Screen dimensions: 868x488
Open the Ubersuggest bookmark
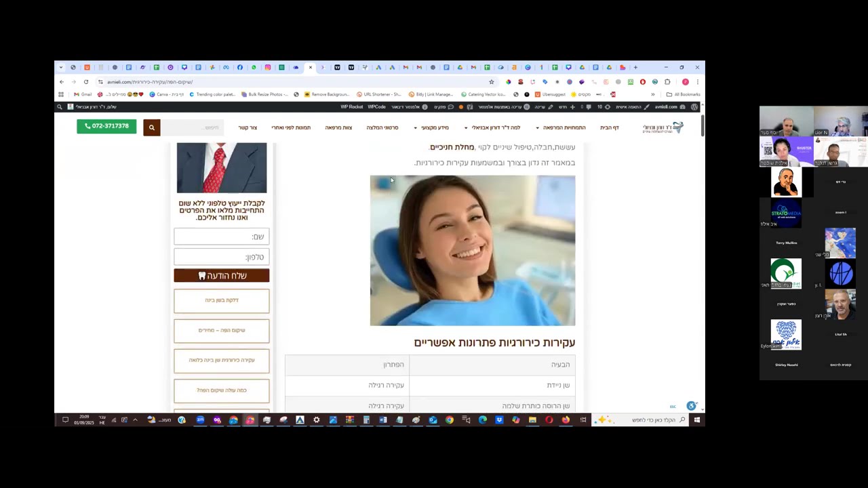click(551, 94)
